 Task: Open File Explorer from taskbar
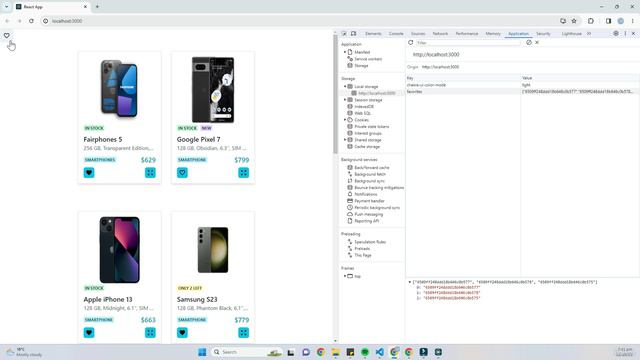click(336, 352)
